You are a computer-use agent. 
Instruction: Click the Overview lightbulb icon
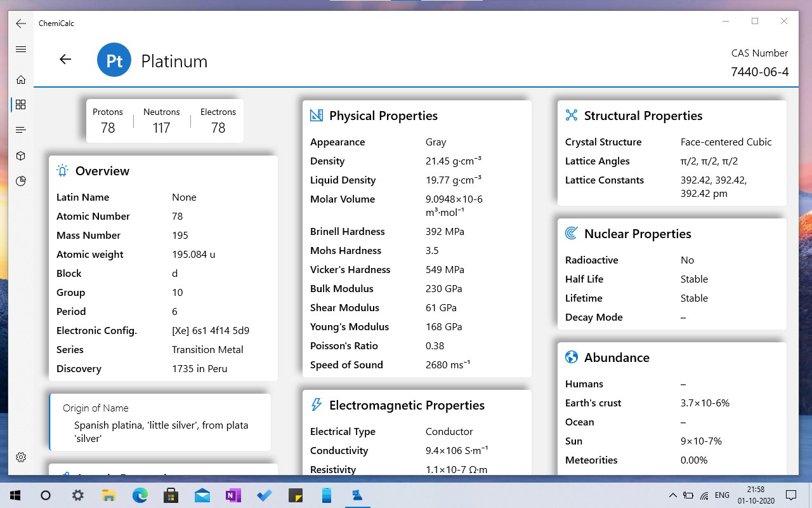point(62,171)
